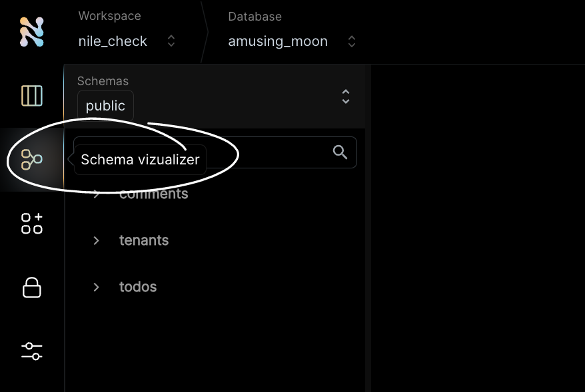The height and width of the screenshot is (392, 585).
Task: Click the magnifier search icon
Action: [340, 152]
